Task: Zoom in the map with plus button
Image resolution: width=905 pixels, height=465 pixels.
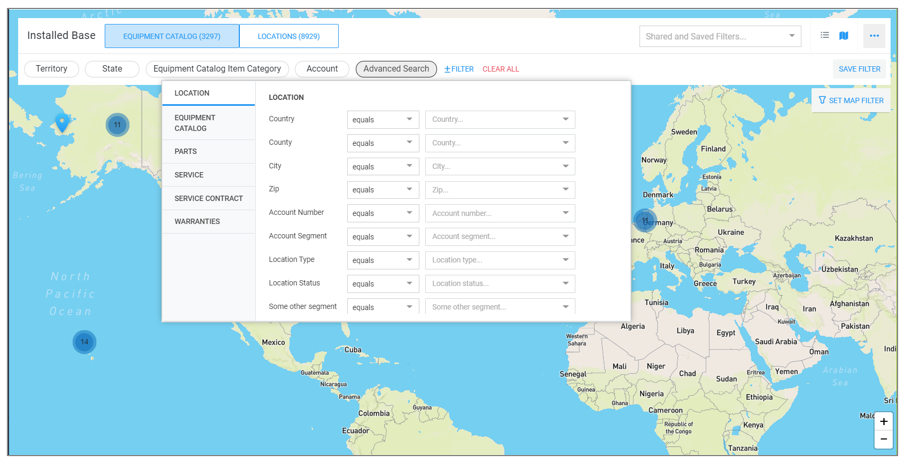Action: point(883,422)
